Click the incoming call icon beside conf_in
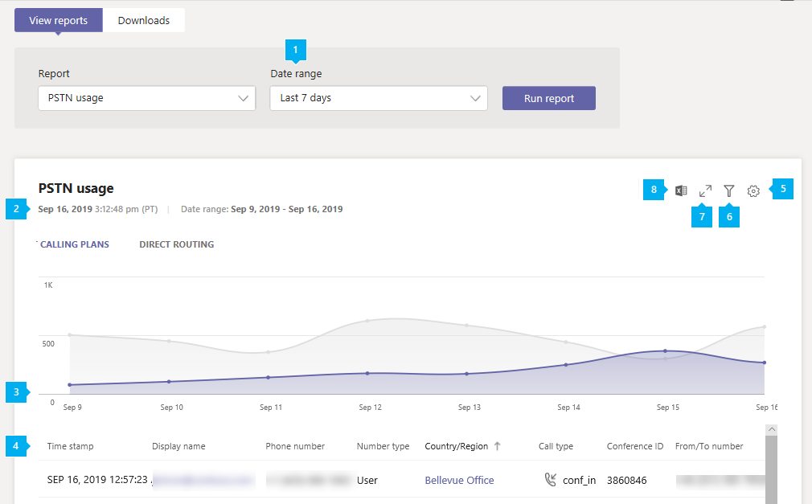Viewport: 812px width, 504px height. click(x=550, y=480)
